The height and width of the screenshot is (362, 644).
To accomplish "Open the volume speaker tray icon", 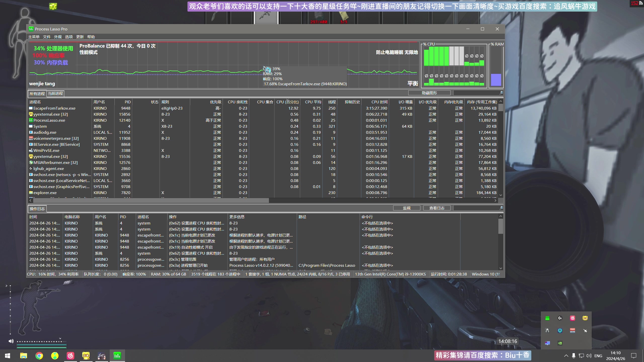I will pyautogui.click(x=589, y=356).
